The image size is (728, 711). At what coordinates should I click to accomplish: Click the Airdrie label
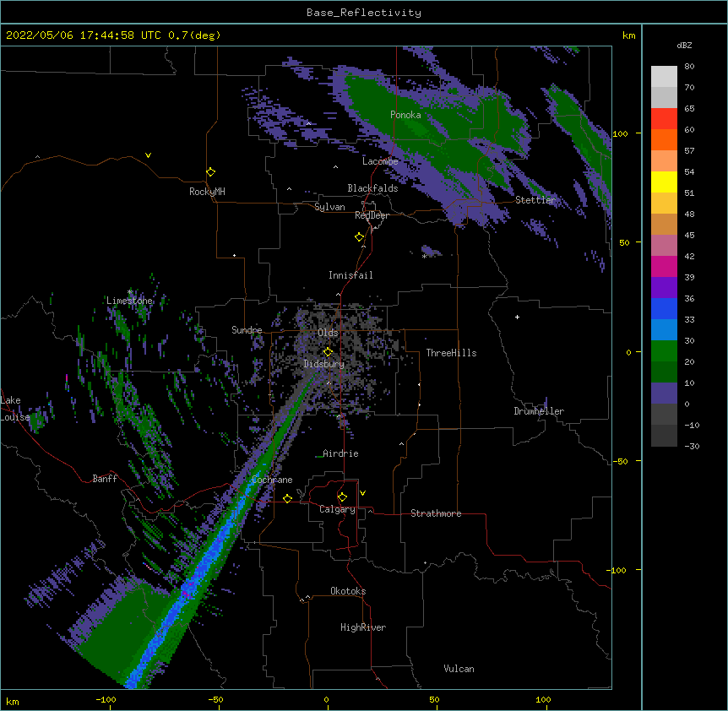pos(340,453)
